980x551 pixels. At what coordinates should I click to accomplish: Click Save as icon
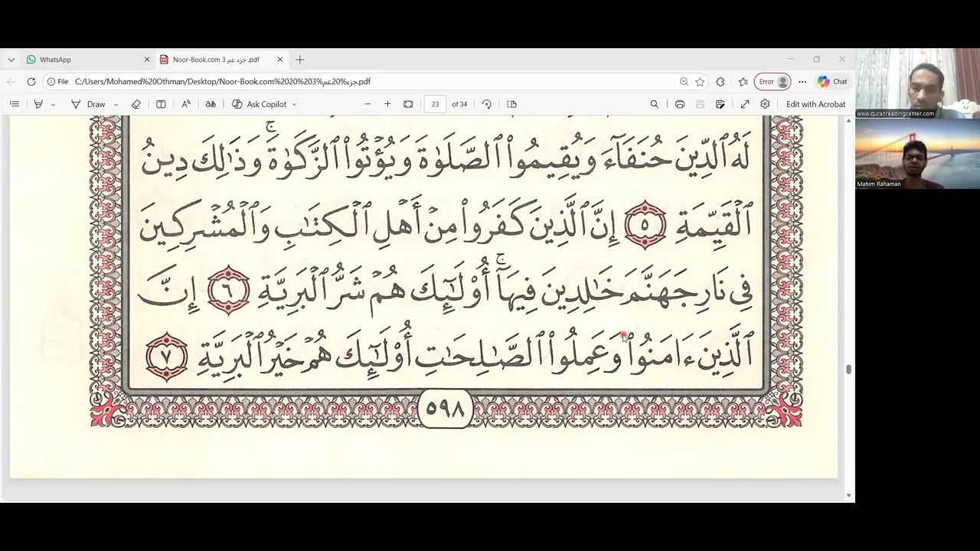pyautogui.click(x=720, y=104)
